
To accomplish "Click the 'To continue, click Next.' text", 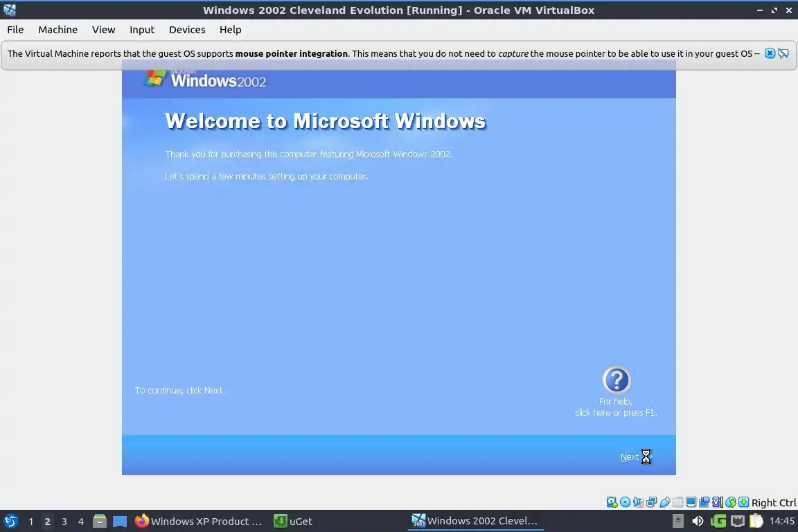I will coord(179,391).
